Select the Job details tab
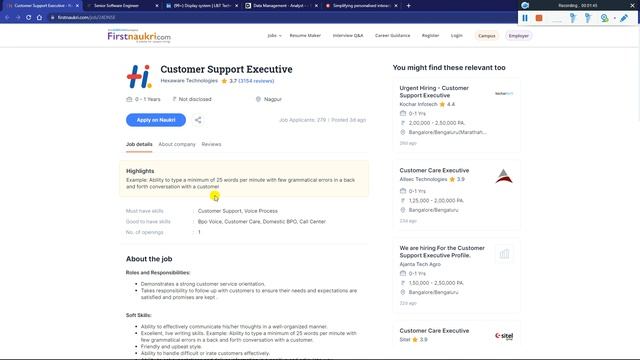 coord(139,144)
